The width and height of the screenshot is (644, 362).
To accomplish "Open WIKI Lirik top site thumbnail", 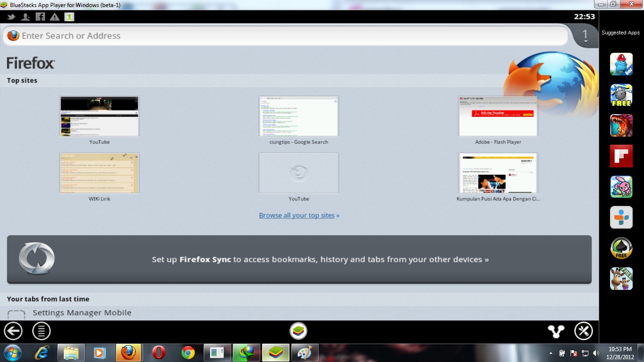I will [99, 173].
